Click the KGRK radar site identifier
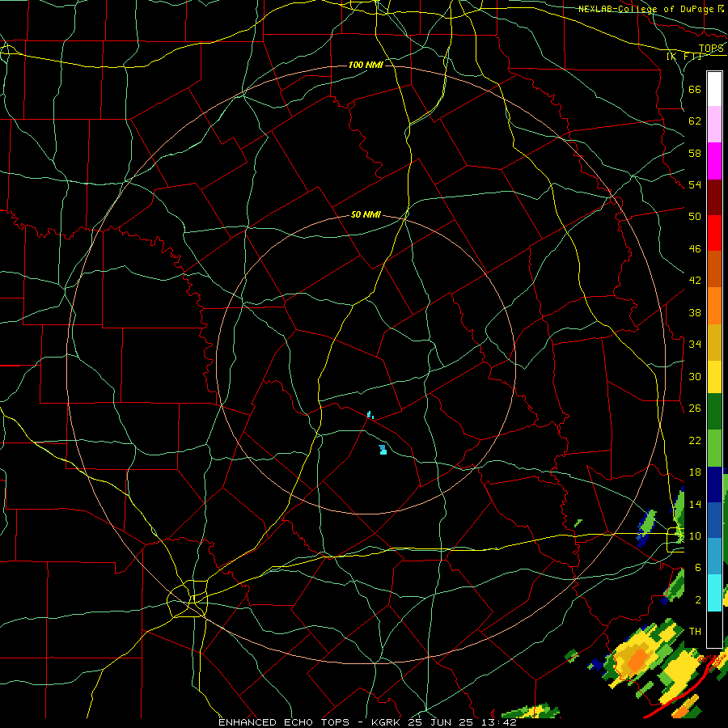Image resolution: width=728 pixels, height=728 pixels. click(x=386, y=722)
